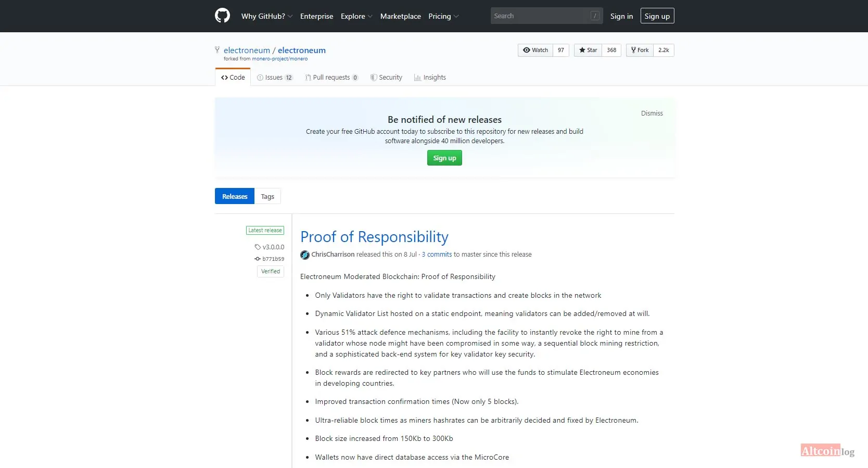This screenshot has height=468, width=868.
Task: Switch to the Code tab
Action: (x=233, y=77)
